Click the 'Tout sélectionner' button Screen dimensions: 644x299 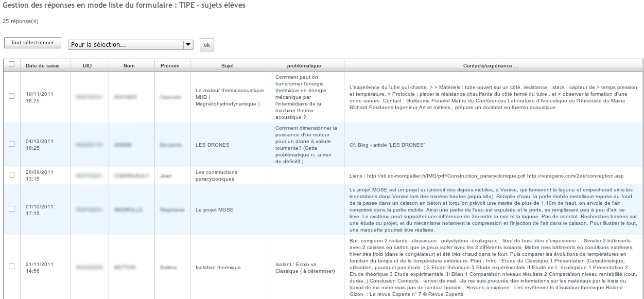tap(32, 43)
